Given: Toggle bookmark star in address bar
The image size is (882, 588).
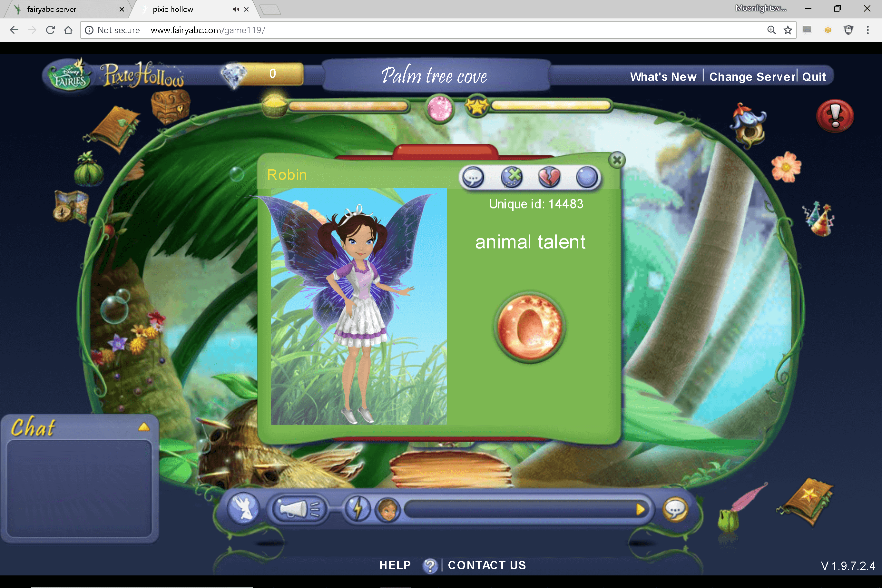Looking at the screenshot, I should (788, 30).
